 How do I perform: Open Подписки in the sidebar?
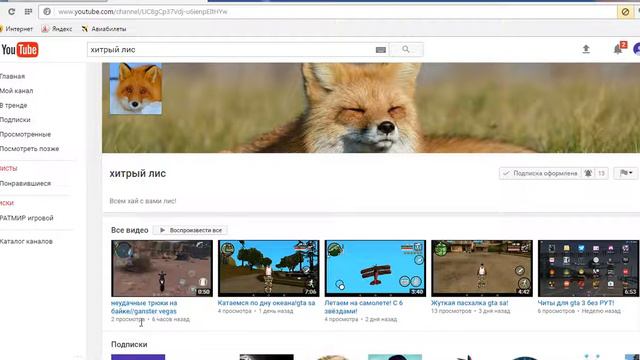15,120
